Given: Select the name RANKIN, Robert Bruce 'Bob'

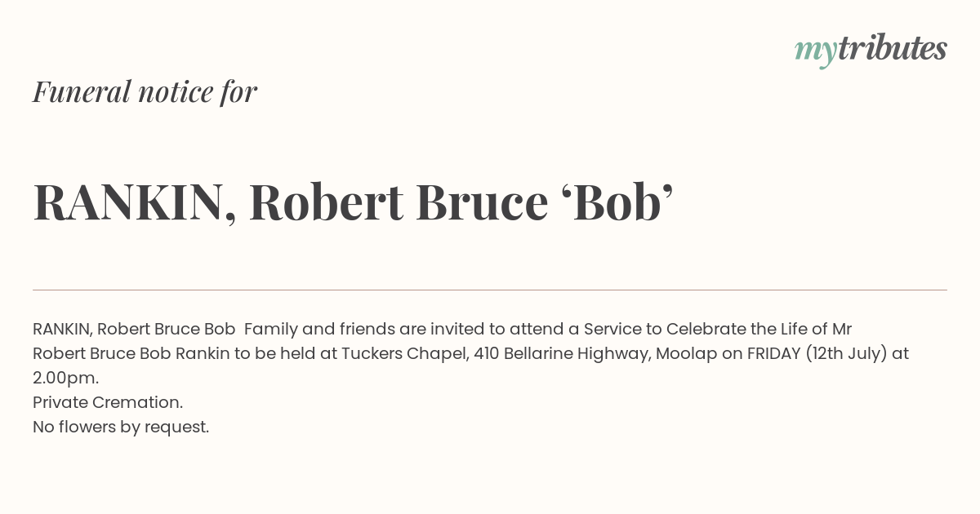Looking at the screenshot, I should click(353, 203).
